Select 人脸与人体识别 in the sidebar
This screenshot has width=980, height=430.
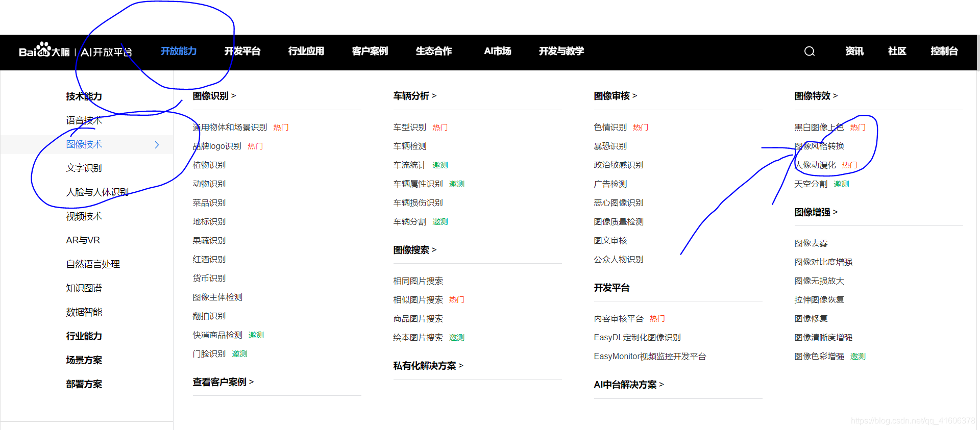(97, 192)
